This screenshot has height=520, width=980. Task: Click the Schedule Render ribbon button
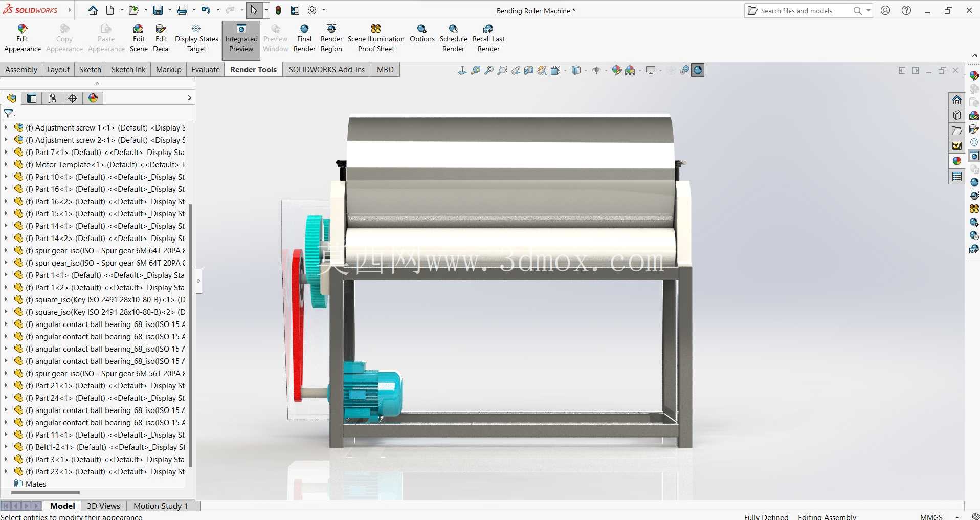[454, 38]
